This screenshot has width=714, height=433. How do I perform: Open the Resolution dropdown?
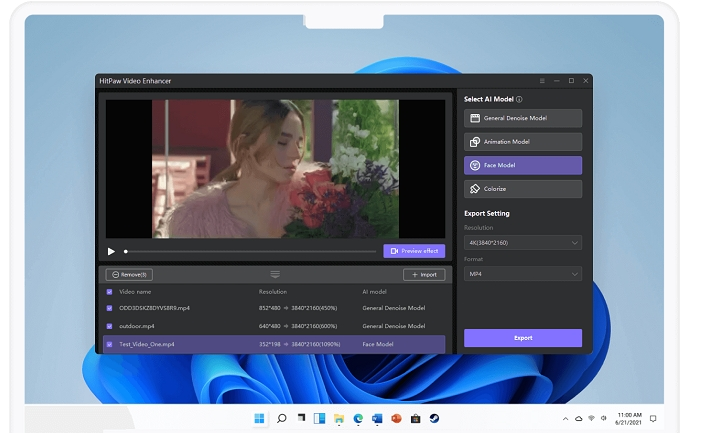tap(522, 243)
